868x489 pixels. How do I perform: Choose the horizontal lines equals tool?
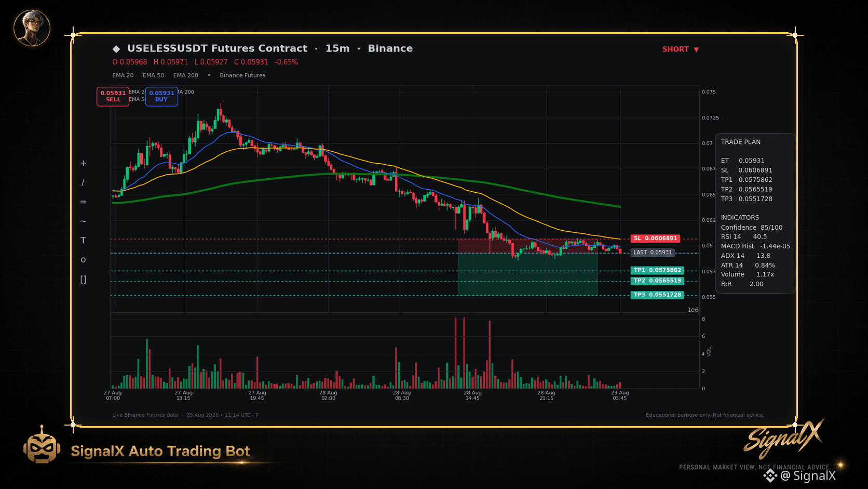click(x=83, y=202)
